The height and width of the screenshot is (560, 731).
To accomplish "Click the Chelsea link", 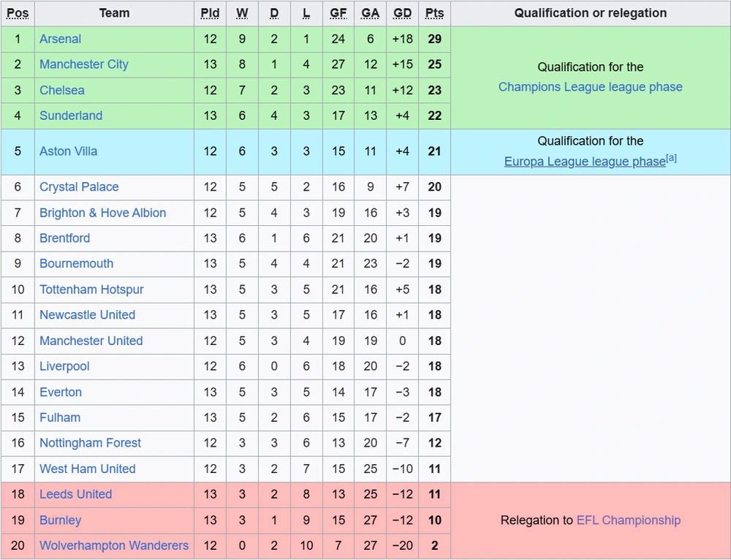I will pyautogui.click(x=61, y=91).
